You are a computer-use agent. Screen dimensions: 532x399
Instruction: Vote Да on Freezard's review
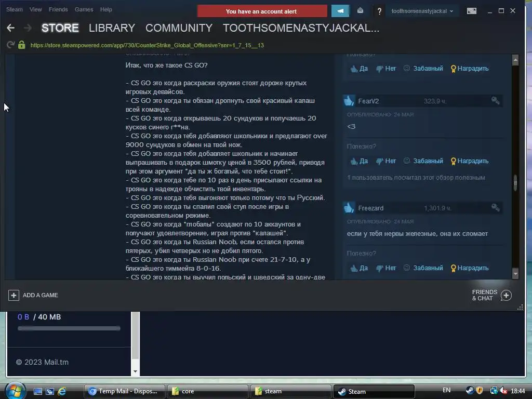click(x=359, y=268)
